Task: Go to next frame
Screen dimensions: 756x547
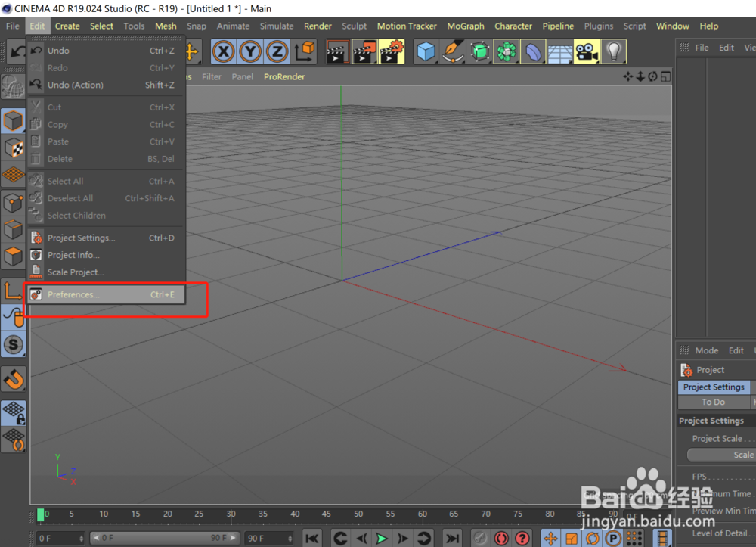Action: point(403,538)
